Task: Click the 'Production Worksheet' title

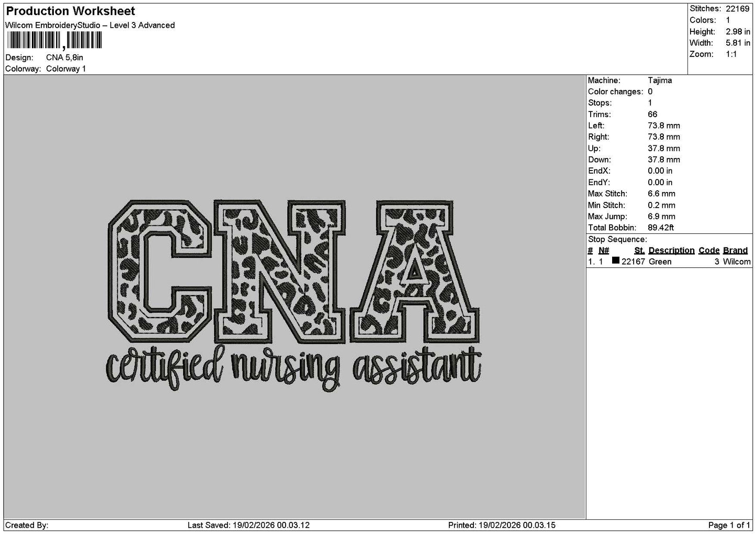Action: click(x=71, y=11)
